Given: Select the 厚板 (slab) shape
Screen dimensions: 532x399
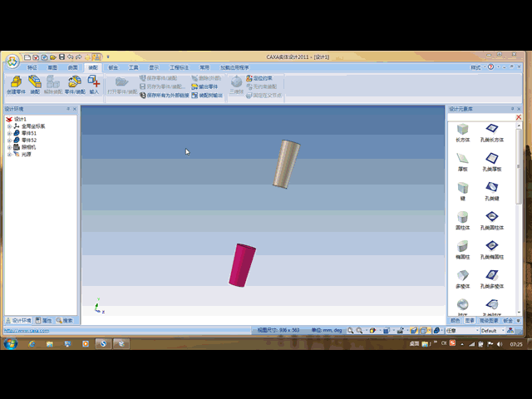Looking at the screenshot, I should [x=462, y=162].
